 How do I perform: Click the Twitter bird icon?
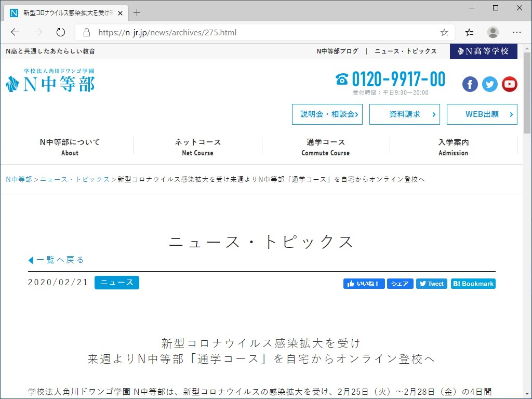coord(489,84)
